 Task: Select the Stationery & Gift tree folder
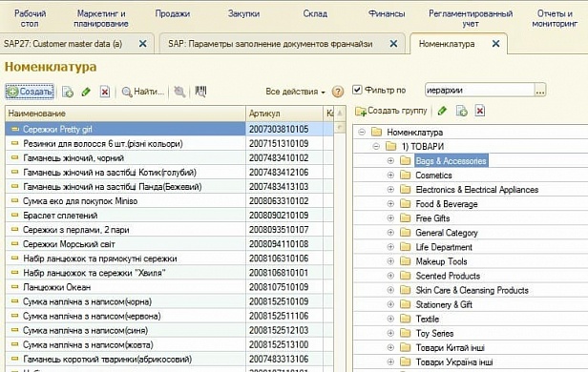(x=444, y=304)
